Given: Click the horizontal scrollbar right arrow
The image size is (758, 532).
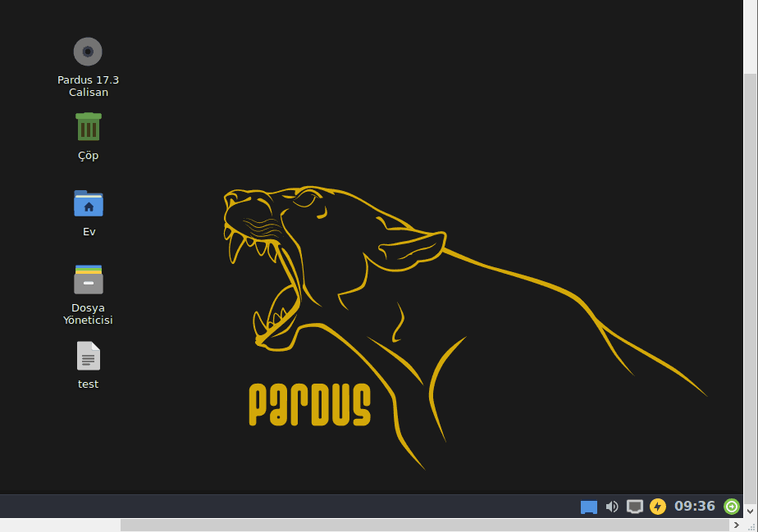Looking at the screenshot, I should pos(738,525).
